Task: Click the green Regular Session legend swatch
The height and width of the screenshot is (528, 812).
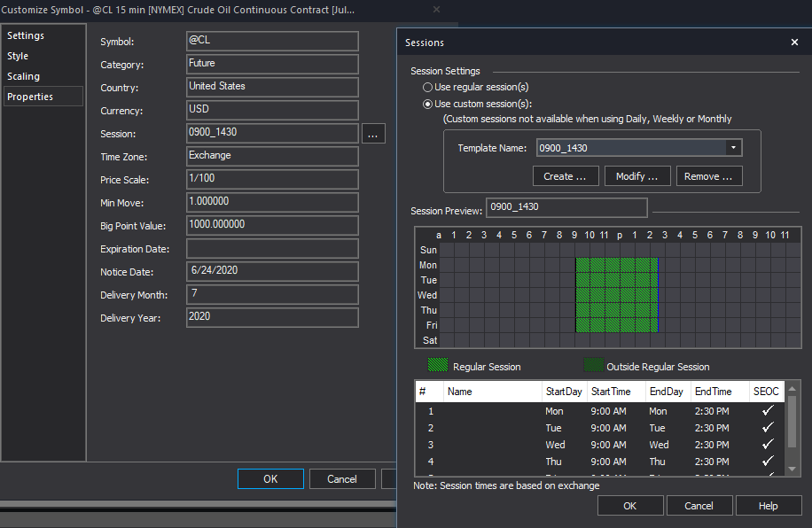Action: pyautogui.click(x=438, y=366)
